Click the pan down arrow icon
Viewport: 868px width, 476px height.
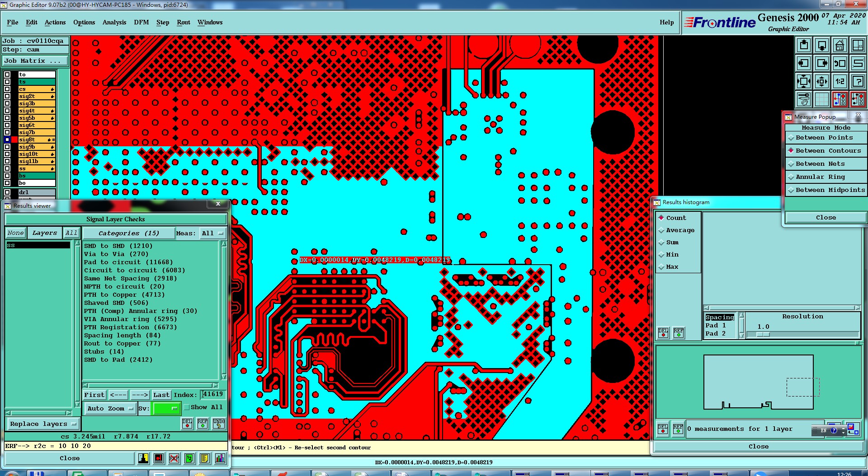(x=822, y=45)
